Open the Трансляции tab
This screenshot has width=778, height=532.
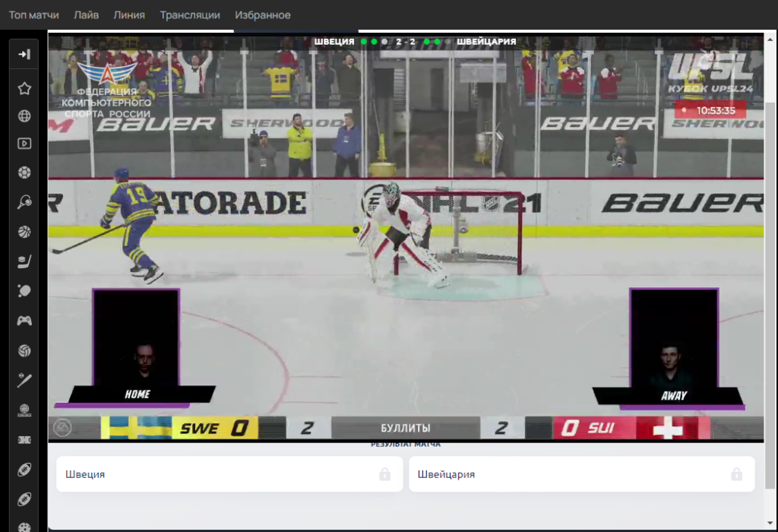tap(190, 15)
